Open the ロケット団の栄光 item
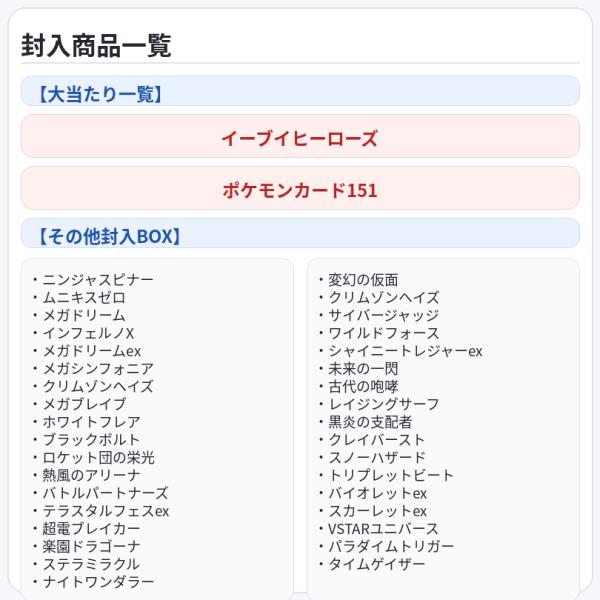Screen dimensions: 600x600 98,457
